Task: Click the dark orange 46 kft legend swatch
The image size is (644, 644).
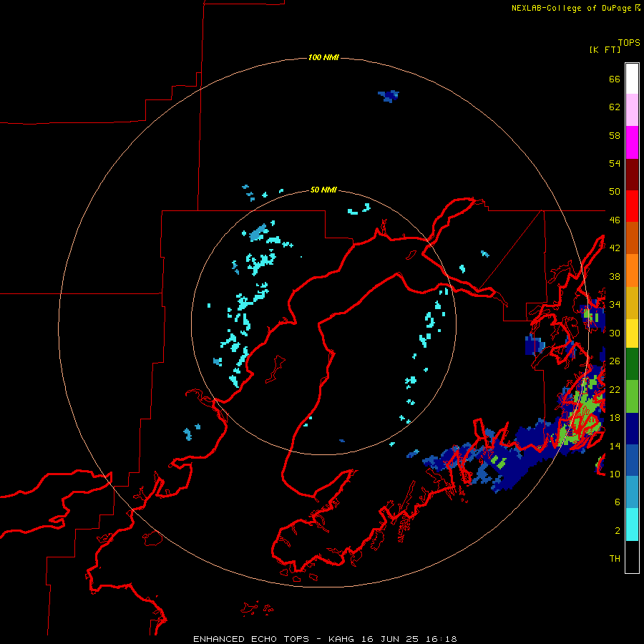Action: coord(632,238)
